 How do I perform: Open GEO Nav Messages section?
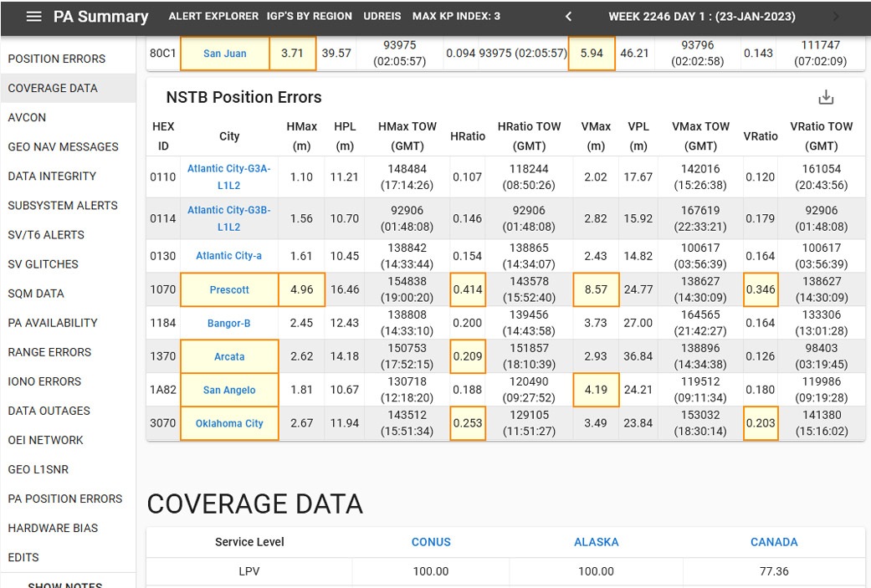(63, 146)
